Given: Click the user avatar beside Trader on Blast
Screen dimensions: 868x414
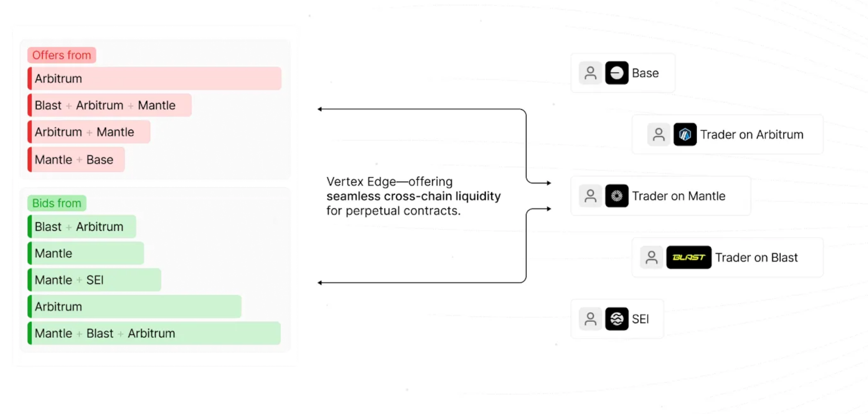Looking at the screenshot, I should (651, 257).
